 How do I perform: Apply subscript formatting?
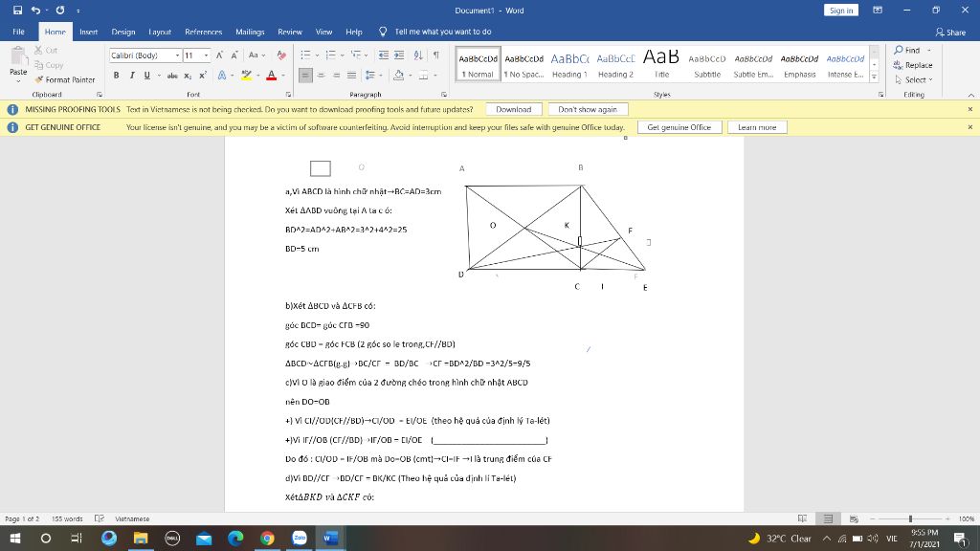point(188,76)
